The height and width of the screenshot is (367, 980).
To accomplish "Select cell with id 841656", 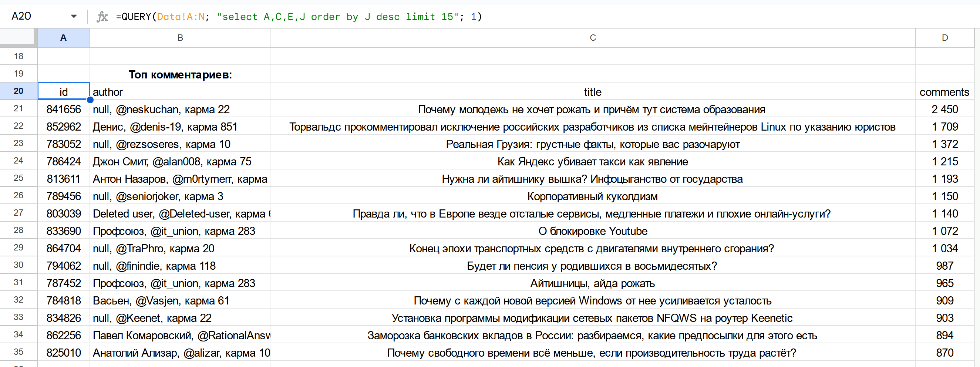I will tap(64, 110).
